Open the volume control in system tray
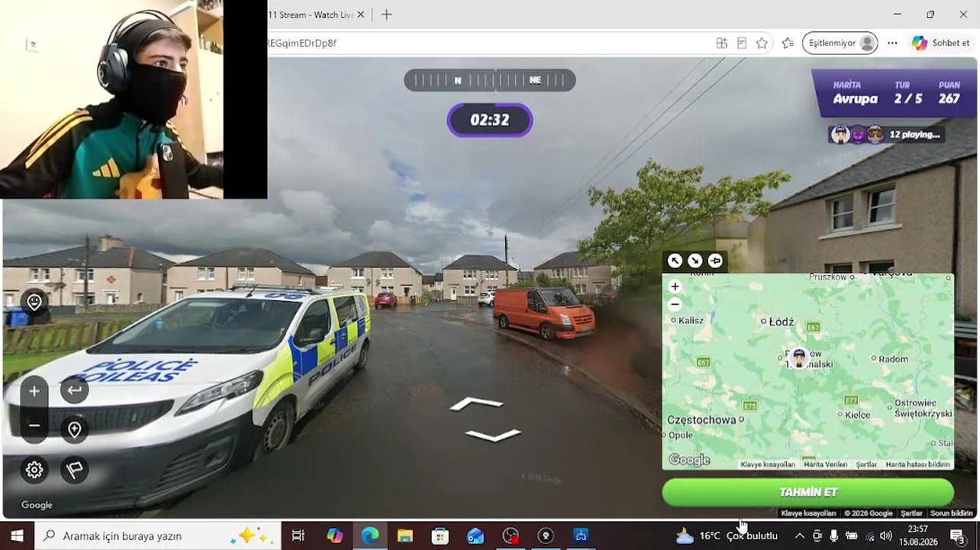Image resolution: width=980 pixels, height=550 pixels. (886, 535)
